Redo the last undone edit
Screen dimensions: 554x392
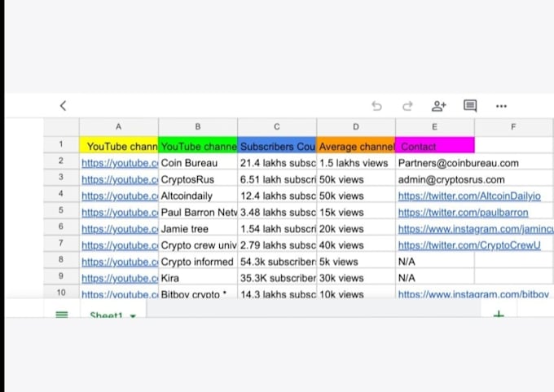pos(407,106)
